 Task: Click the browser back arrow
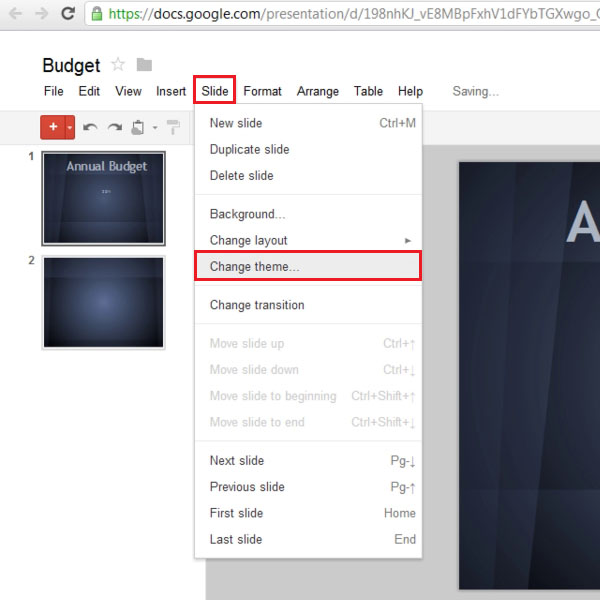pyautogui.click(x=15, y=14)
